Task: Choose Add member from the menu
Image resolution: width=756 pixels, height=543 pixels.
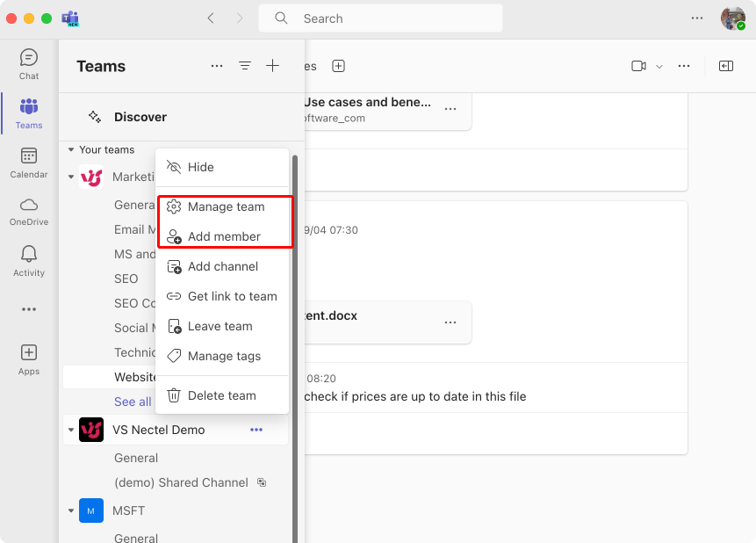Action: pyautogui.click(x=222, y=236)
